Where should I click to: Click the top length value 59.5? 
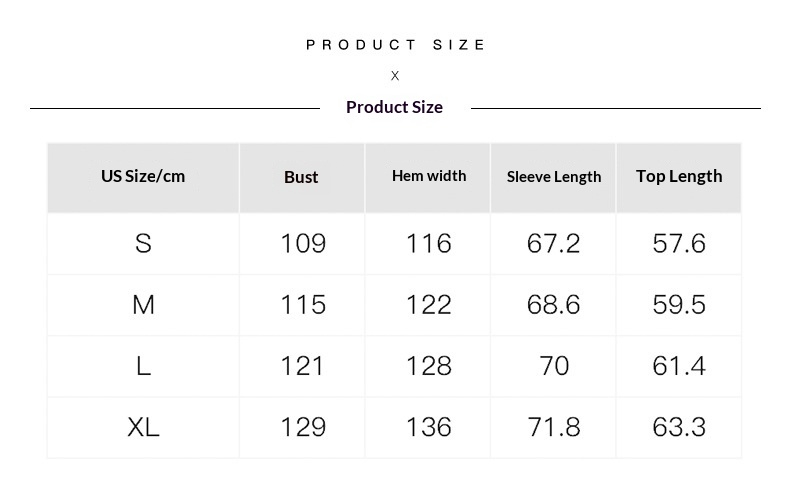click(679, 304)
